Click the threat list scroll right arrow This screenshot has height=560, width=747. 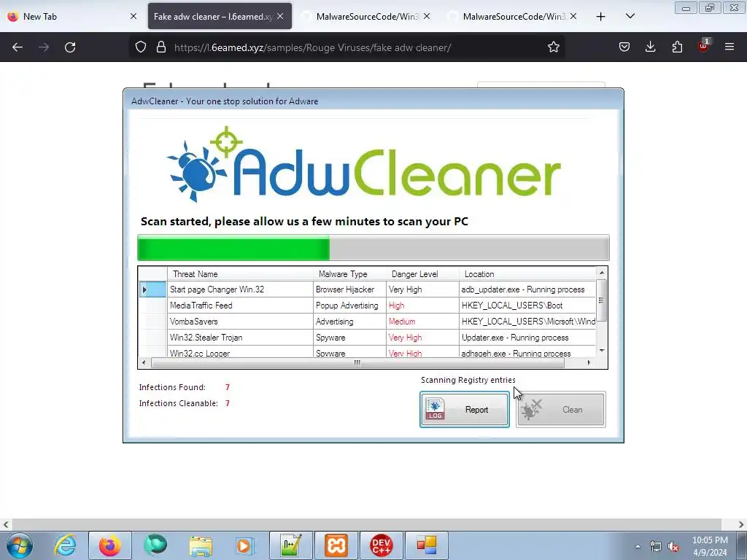coord(589,363)
